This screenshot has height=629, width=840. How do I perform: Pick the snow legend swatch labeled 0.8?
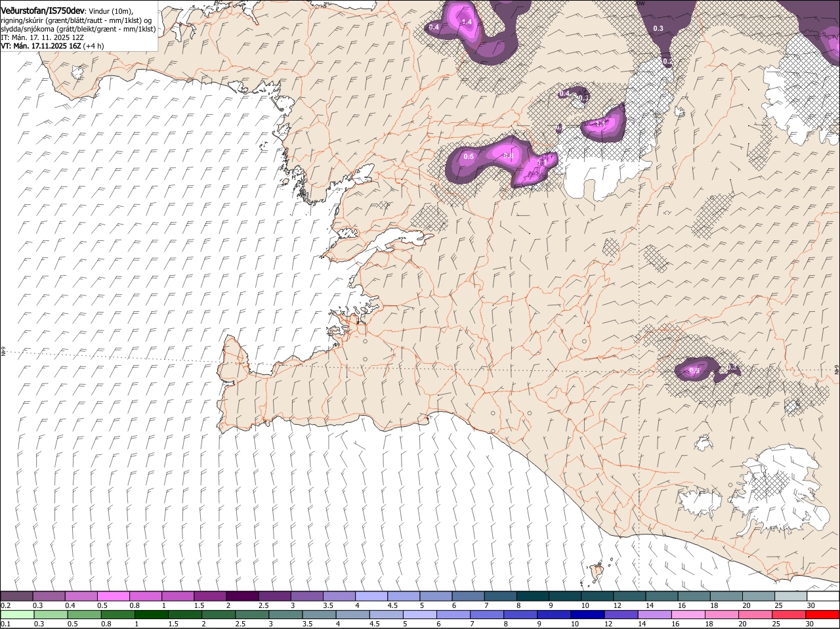pyautogui.click(x=145, y=596)
